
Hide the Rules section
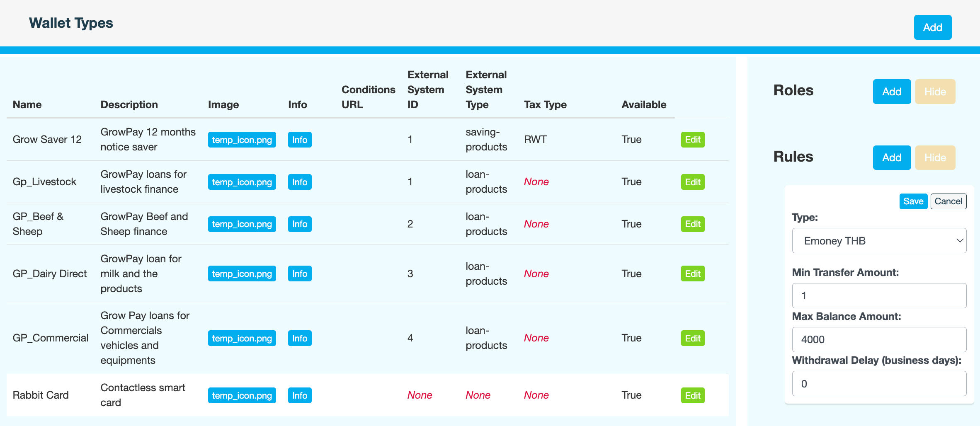935,157
